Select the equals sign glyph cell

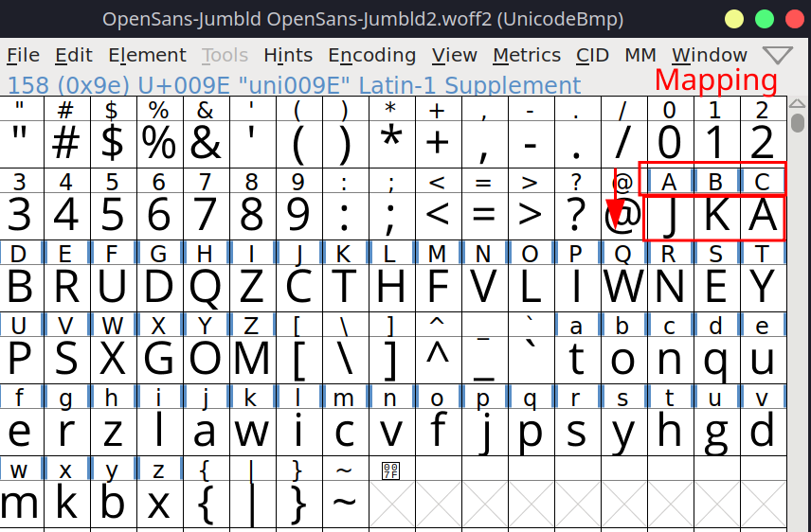(485, 204)
